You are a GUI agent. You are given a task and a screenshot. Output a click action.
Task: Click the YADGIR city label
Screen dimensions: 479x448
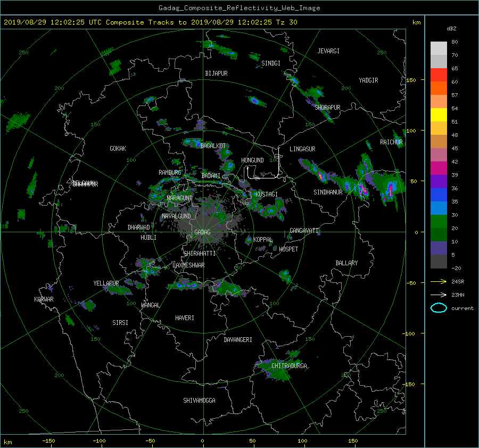368,80
